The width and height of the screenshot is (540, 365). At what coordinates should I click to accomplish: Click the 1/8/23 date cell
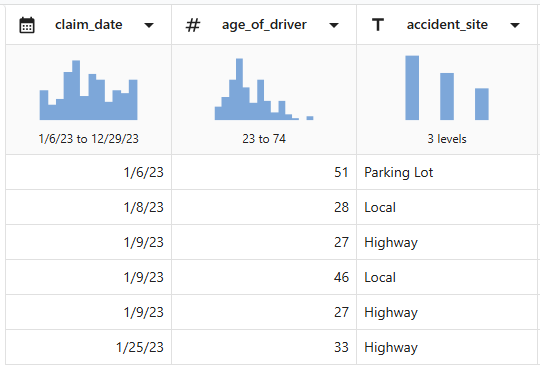[x=89, y=207]
